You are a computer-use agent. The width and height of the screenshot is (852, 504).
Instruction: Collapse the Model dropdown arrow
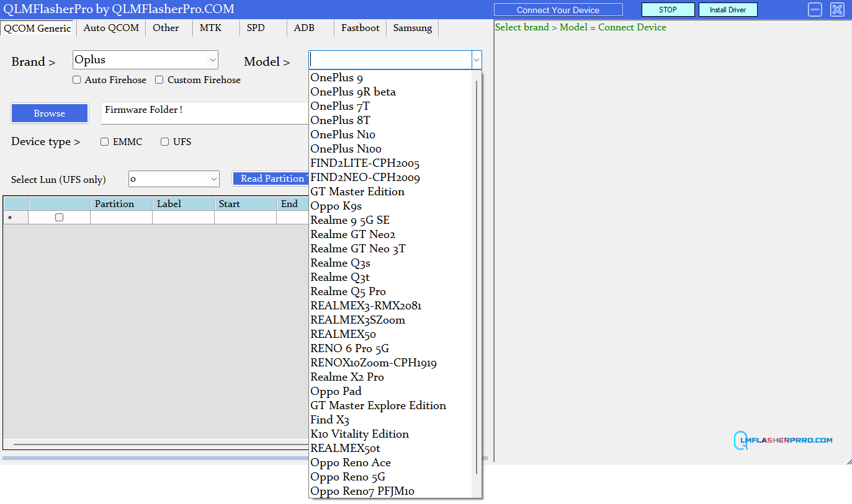pyautogui.click(x=476, y=60)
